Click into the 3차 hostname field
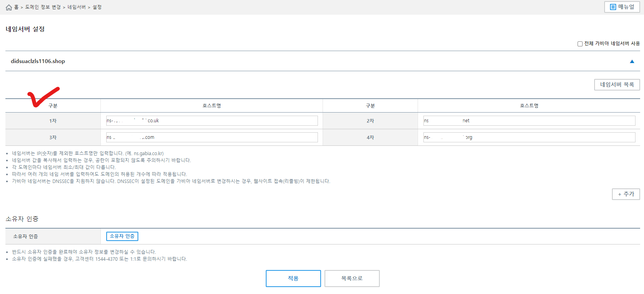Image resolution: width=644 pixels, height=294 pixels. click(212, 137)
